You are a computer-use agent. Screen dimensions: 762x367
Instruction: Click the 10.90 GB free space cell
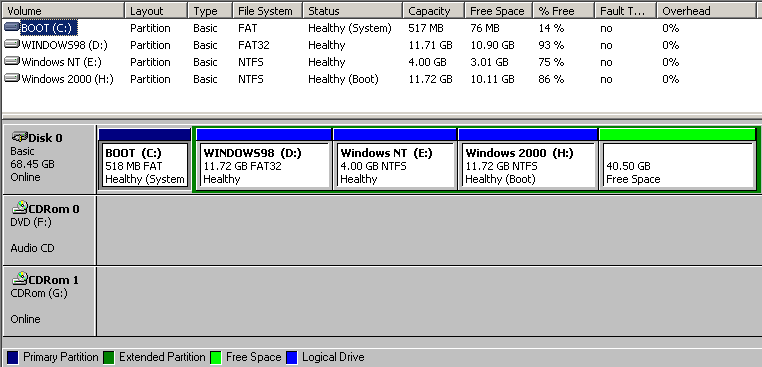tap(492, 45)
